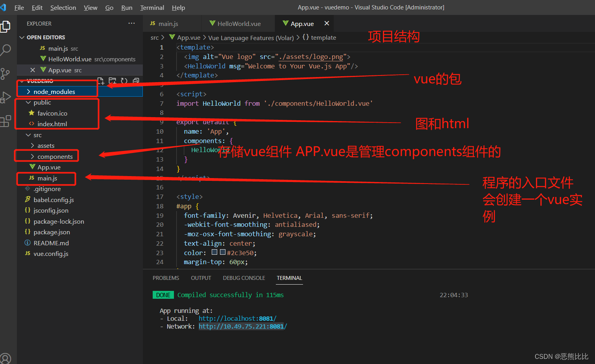This screenshot has height=364, width=595.
Task: Open the Edit menu
Action: (37, 7)
